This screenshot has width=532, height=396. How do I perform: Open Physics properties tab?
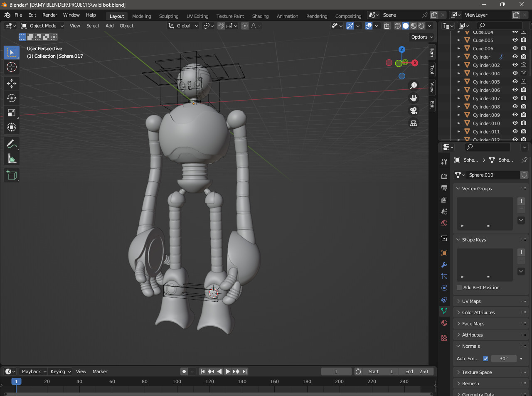444,288
